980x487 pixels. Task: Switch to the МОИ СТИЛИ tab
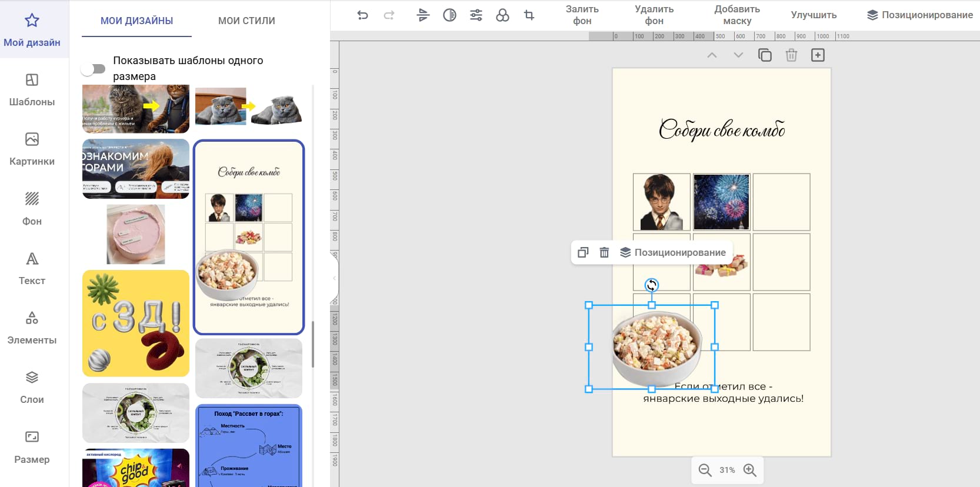click(246, 21)
